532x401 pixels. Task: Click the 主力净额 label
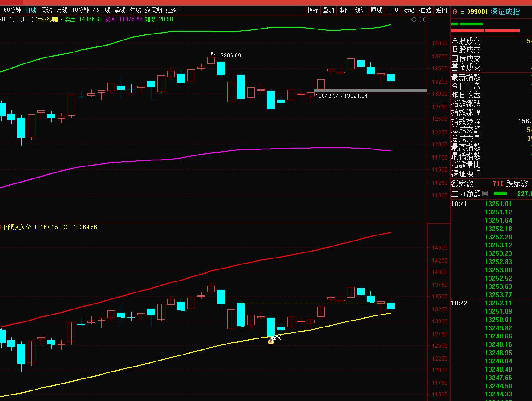[466, 194]
